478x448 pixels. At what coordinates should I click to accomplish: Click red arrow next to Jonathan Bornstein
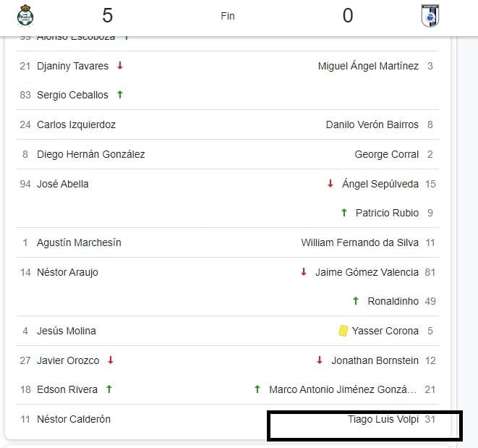click(320, 360)
